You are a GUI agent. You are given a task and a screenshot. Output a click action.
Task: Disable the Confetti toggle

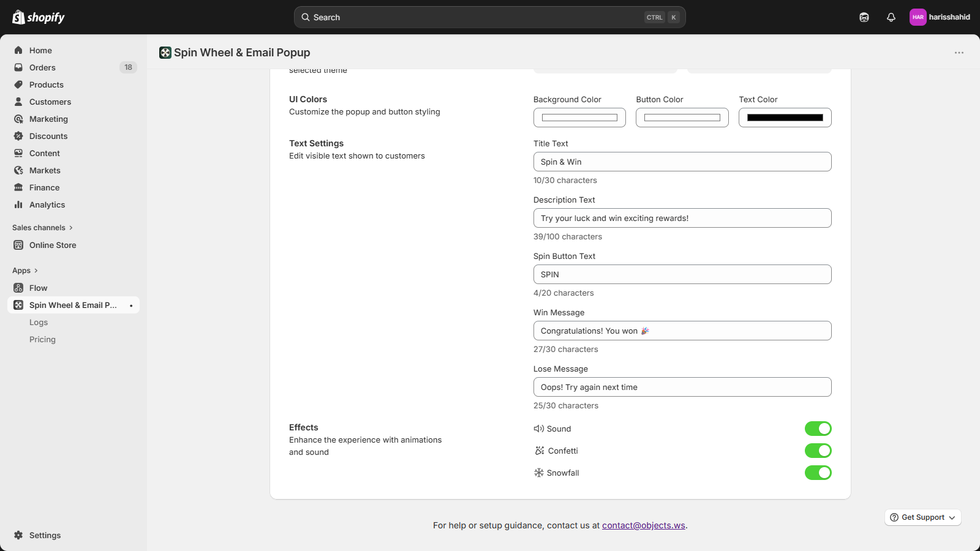[818, 451]
